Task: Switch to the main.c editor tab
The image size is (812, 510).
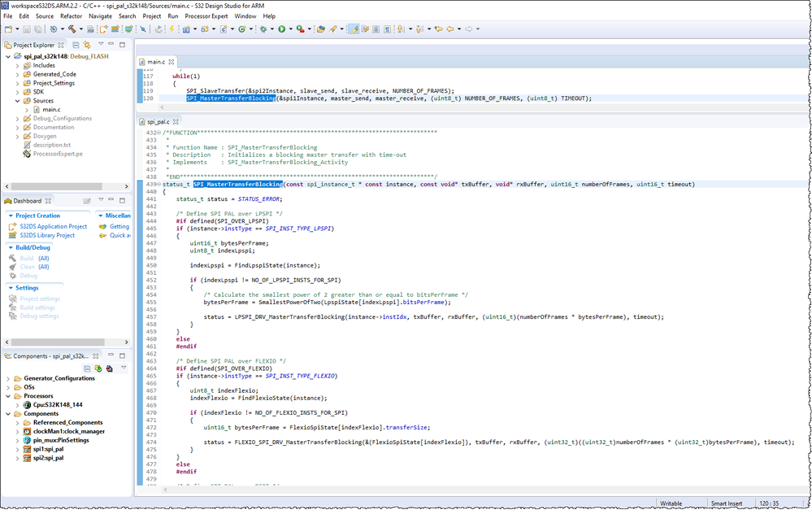Action: tap(156, 62)
